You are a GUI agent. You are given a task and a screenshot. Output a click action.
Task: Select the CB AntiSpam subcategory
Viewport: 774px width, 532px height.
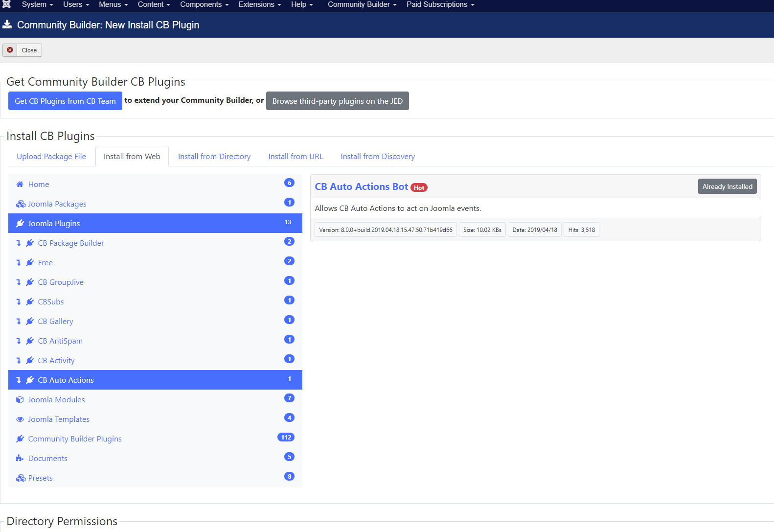(x=155, y=341)
